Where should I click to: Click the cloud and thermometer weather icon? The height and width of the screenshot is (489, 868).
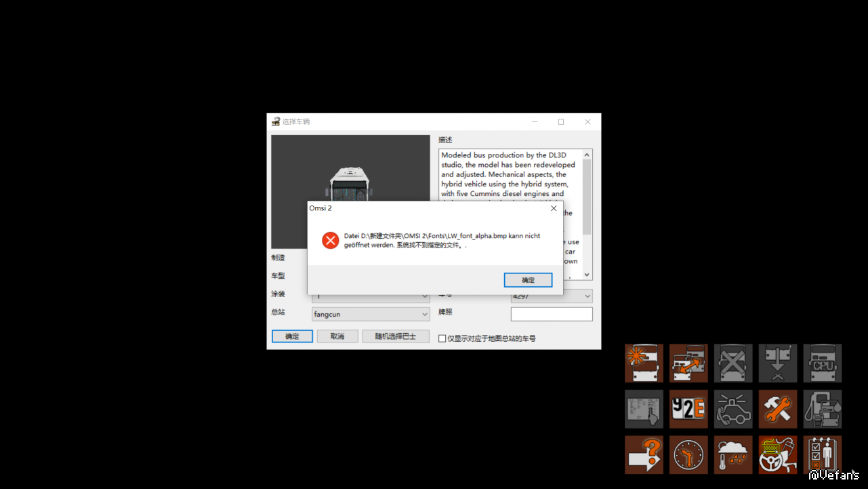(733, 454)
